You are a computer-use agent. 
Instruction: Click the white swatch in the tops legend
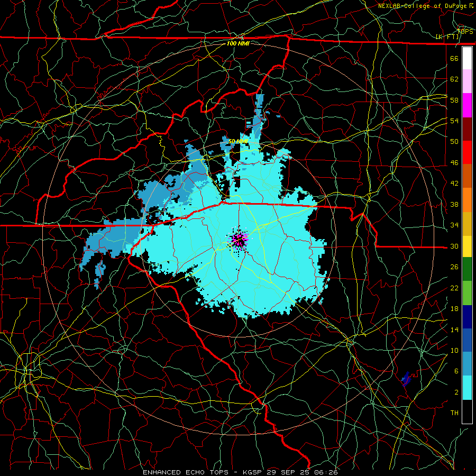point(467,58)
